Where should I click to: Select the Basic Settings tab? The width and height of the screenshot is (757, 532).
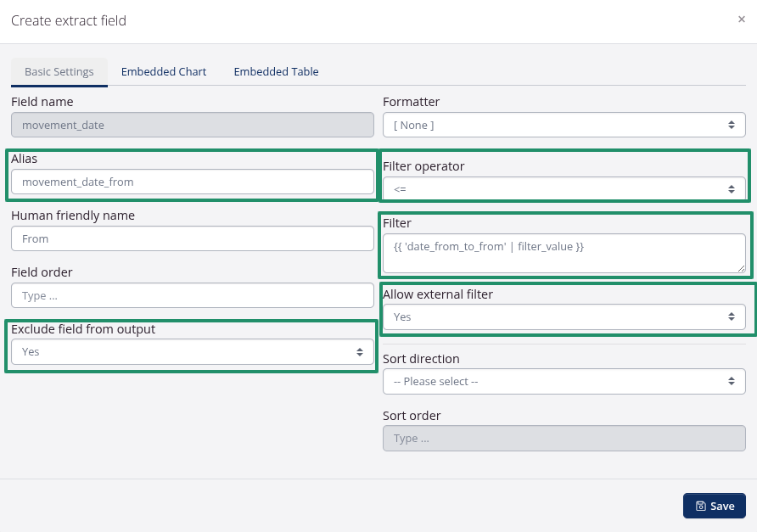pos(59,72)
